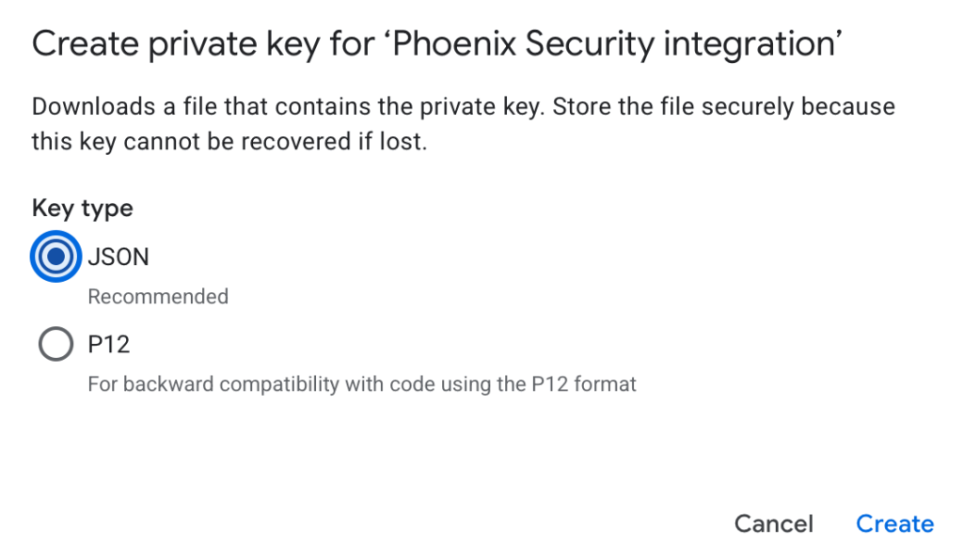Confirm key creation with the blue Create link
The width and height of the screenshot is (963, 560).
click(x=895, y=523)
